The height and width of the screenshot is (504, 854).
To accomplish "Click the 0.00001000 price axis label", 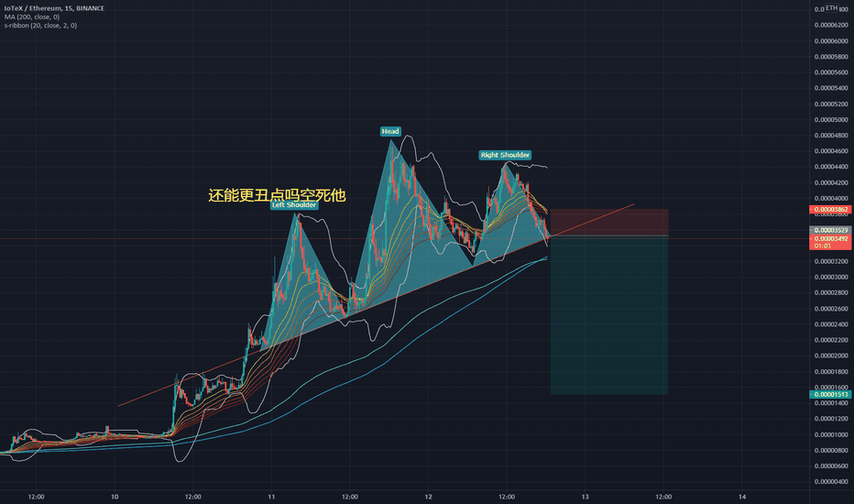I will pos(831,434).
